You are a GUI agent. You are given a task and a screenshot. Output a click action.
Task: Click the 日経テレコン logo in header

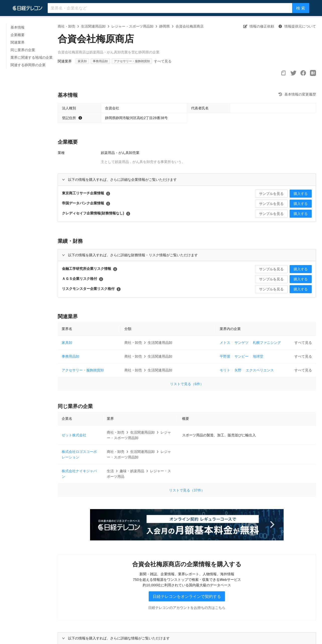click(x=28, y=8)
